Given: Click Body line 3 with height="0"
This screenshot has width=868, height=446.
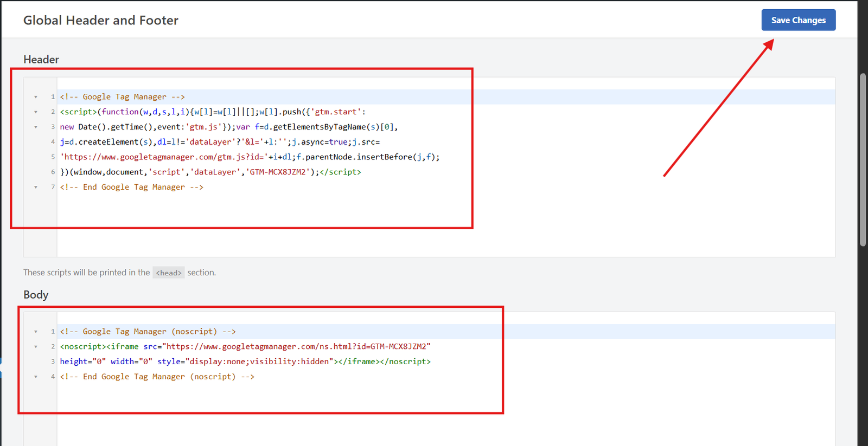Looking at the screenshot, I should pos(245,361).
